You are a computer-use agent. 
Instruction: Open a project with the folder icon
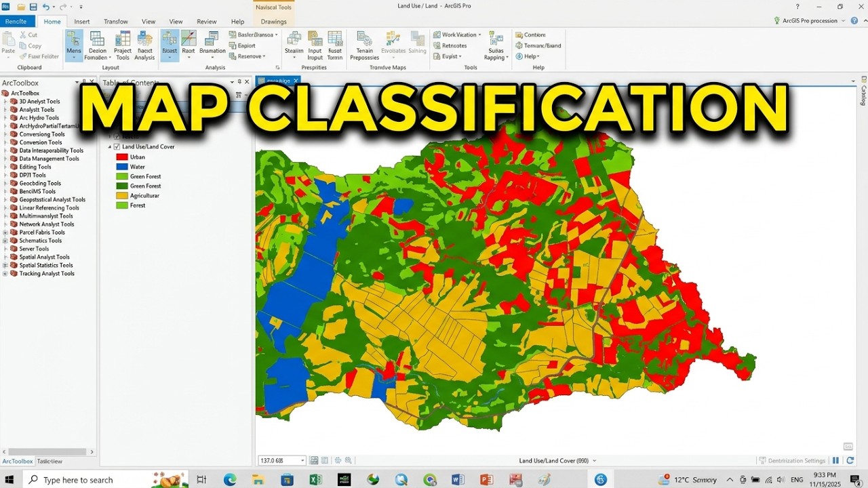click(x=21, y=7)
